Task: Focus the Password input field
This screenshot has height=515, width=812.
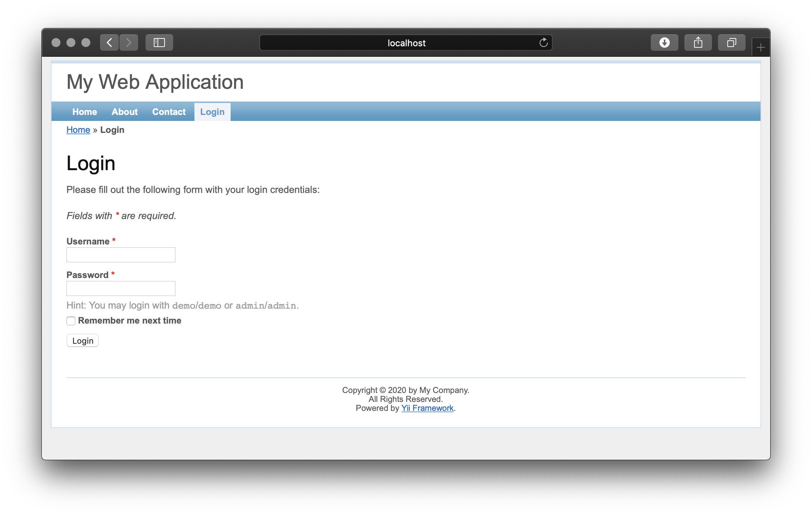Action: point(121,288)
